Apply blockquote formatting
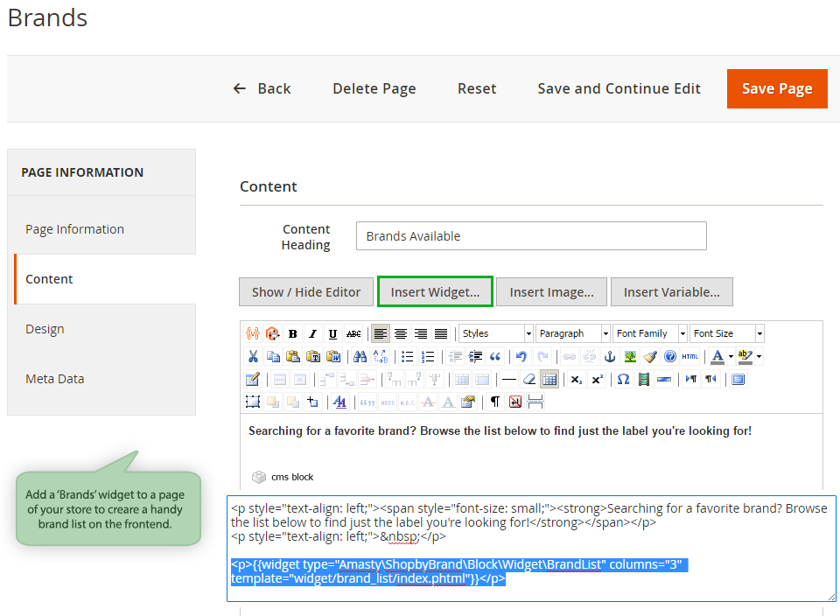The image size is (840, 616). (495, 356)
